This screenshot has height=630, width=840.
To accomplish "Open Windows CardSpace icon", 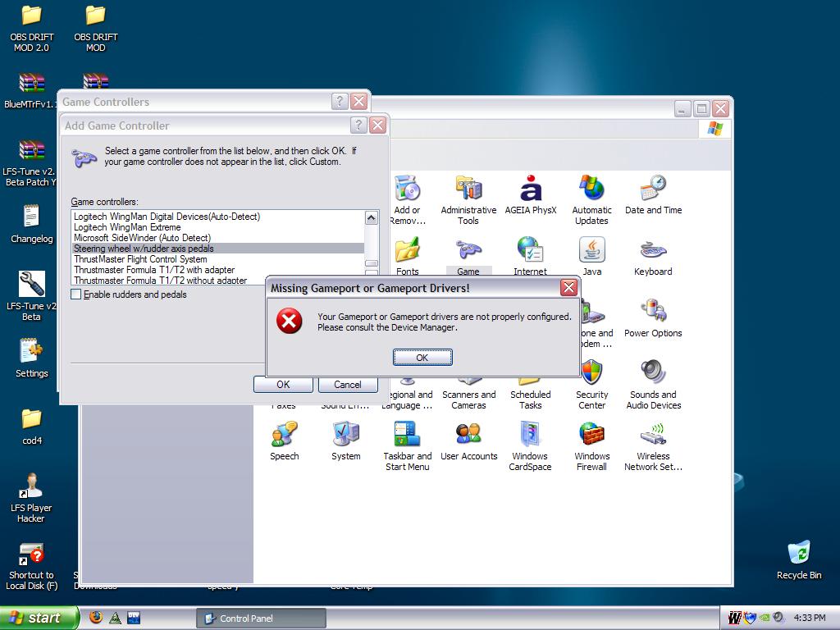I will click(x=530, y=445).
